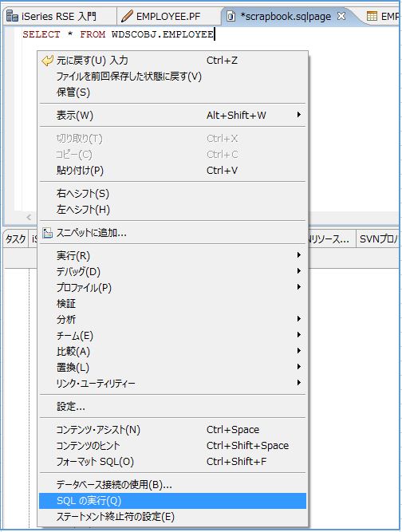Click the iSeries RSE 入門 tab icon

click(x=12, y=16)
